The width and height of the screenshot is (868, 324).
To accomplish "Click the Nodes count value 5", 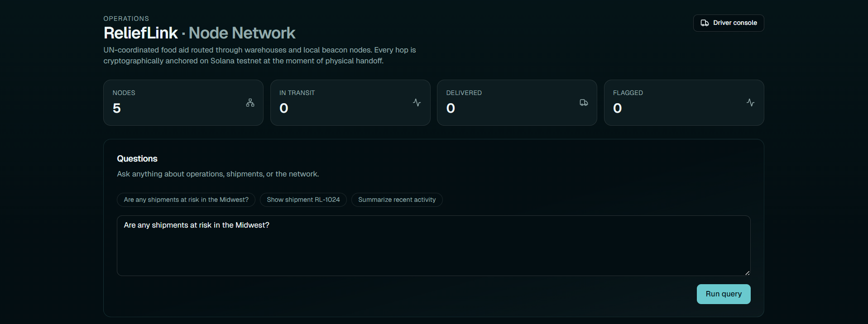I will (117, 108).
